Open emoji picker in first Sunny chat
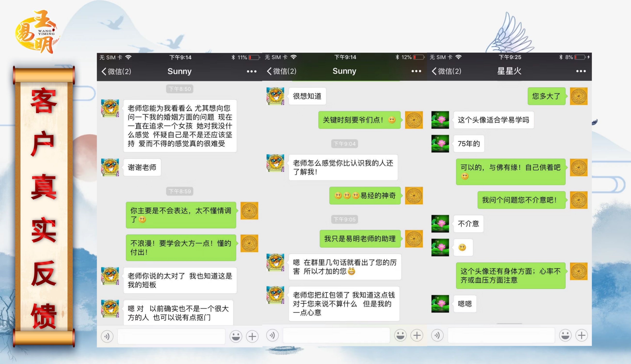Screen dimensions: 631x364 coord(235,336)
